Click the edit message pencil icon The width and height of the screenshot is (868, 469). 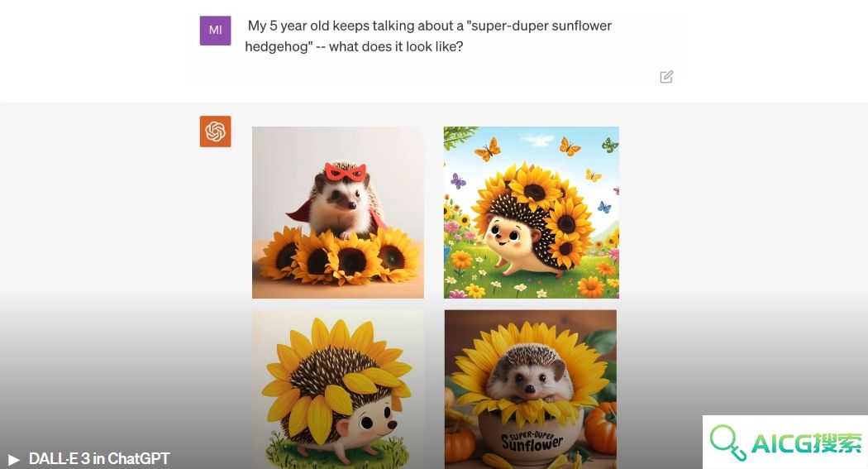(x=666, y=77)
